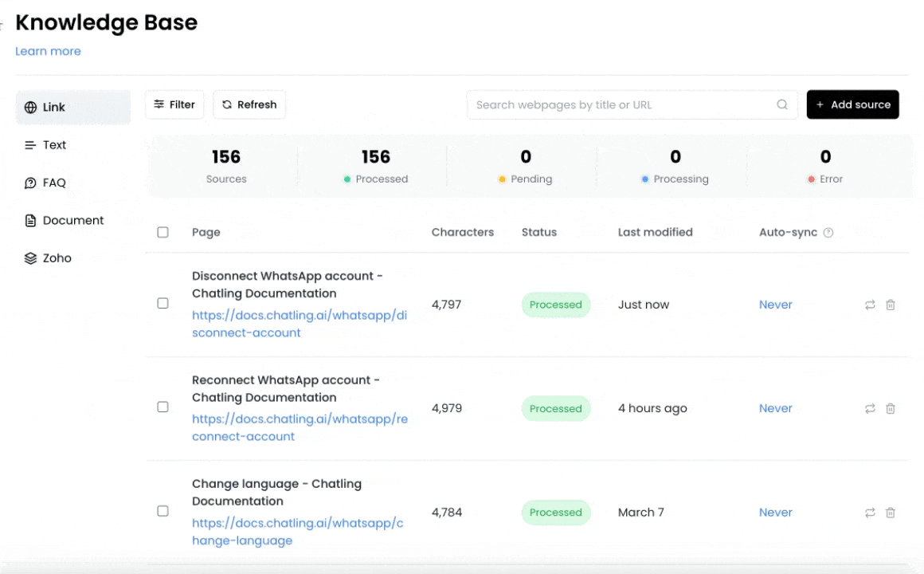
Task: Click the '4,797' character count
Action: click(x=447, y=305)
